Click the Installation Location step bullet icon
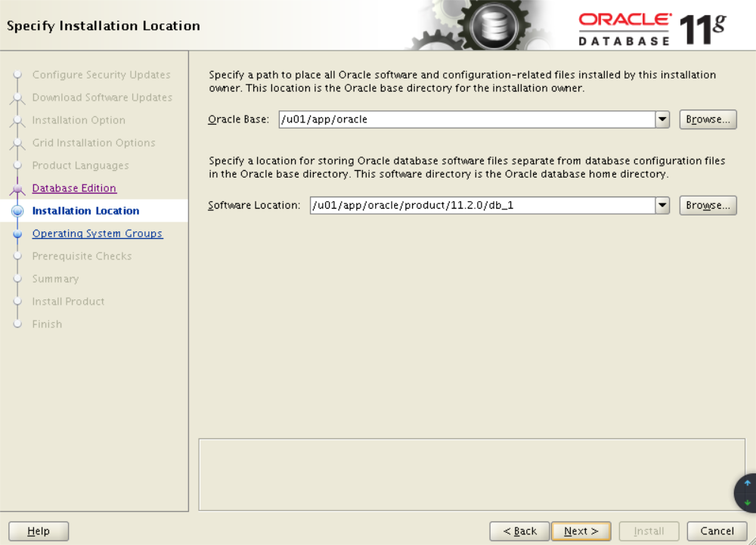The height and width of the screenshot is (545, 756). click(18, 211)
